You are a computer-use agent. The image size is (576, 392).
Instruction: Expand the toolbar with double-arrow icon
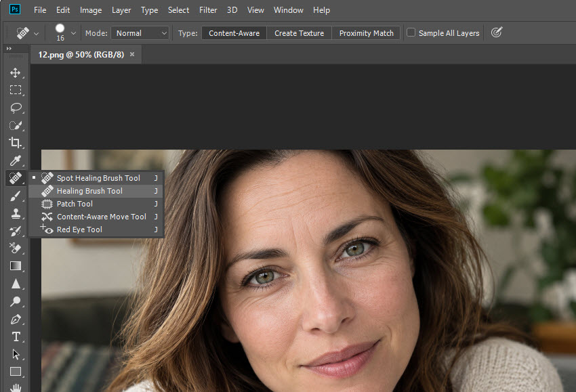pyautogui.click(x=9, y=49)
